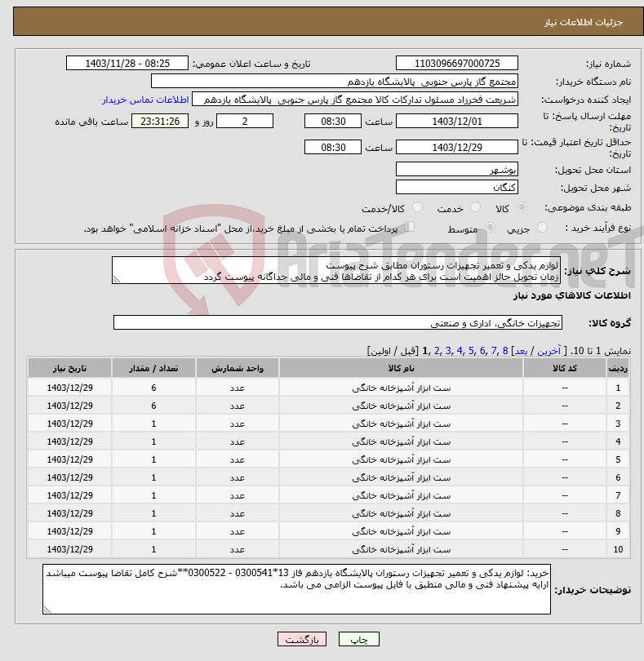
Task: Click the نام کالا column header
Action: [x=401, y=368]
